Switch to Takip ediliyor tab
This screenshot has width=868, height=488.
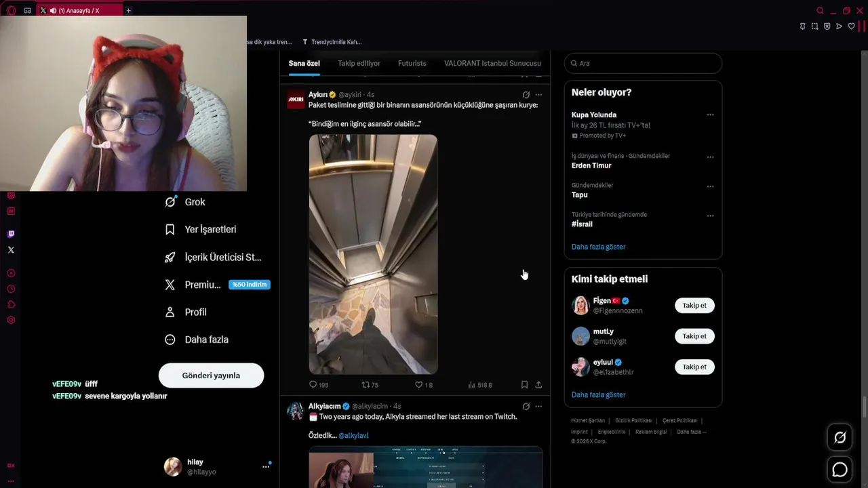[359, 63]
